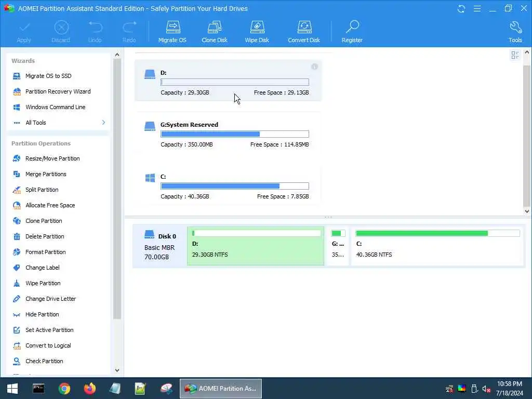The height and width of the screenshot is (399, 532).
Task: Open Convert Disk from the toolbar
Action: pos(304,32)
